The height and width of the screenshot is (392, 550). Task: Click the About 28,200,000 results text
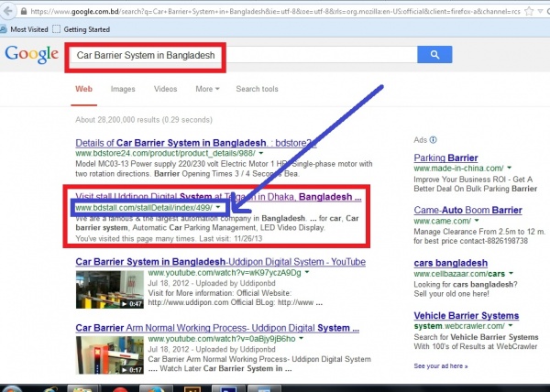(144, 120)
